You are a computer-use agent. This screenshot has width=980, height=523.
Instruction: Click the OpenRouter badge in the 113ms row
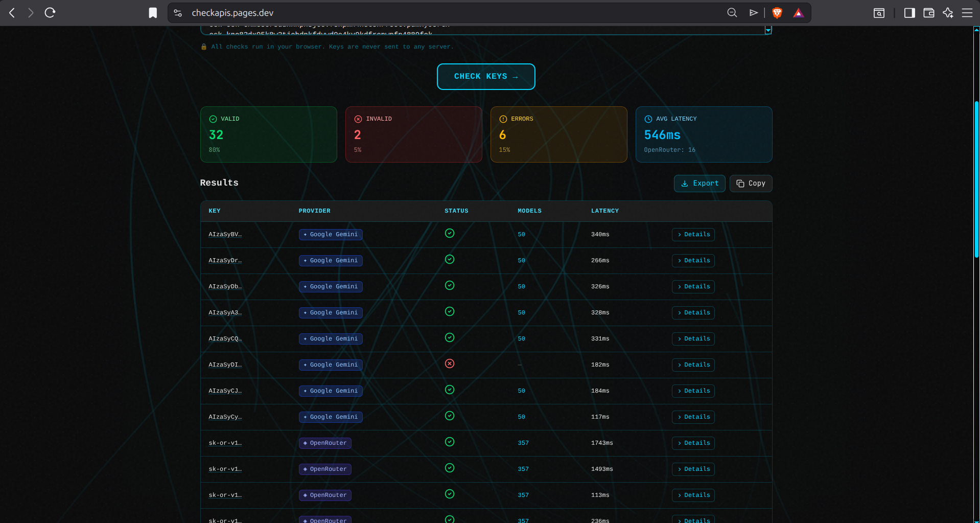(325, 495)
